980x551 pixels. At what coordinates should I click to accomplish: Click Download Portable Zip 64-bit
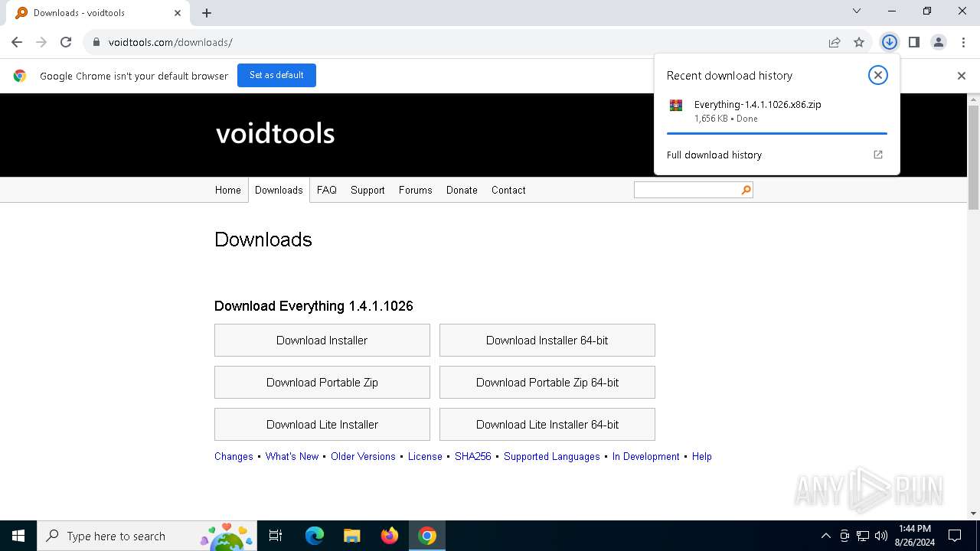pos(547,382)
